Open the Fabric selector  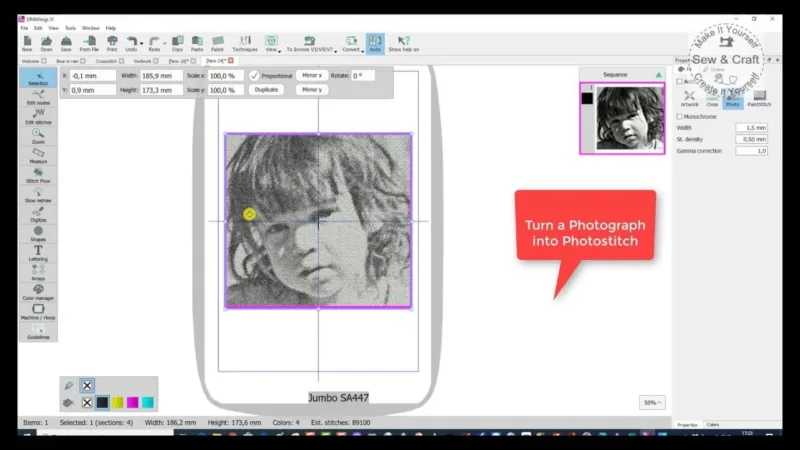click(x=217, y=44)
